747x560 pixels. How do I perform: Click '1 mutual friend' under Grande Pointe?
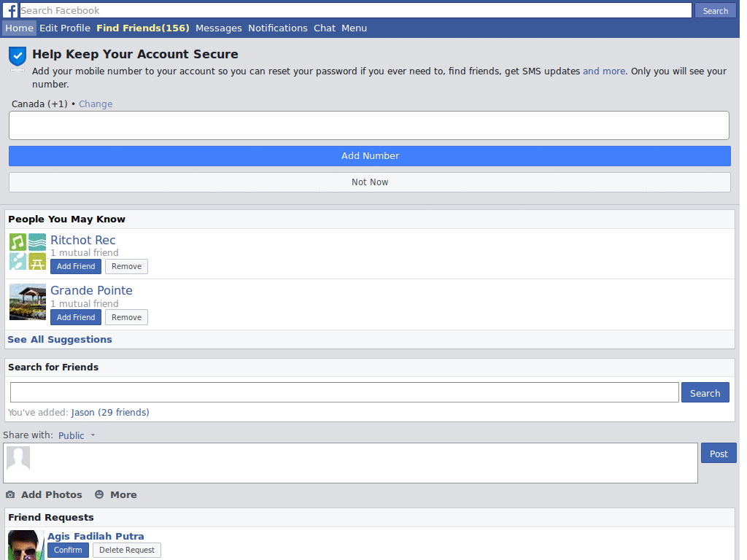[85, 304]
